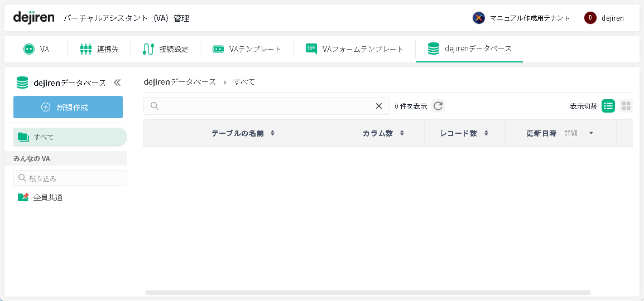Click the horizontal scrollbar at bottom
The height and width of the screenshot is (301, 644).
click(x=367, y=292)
